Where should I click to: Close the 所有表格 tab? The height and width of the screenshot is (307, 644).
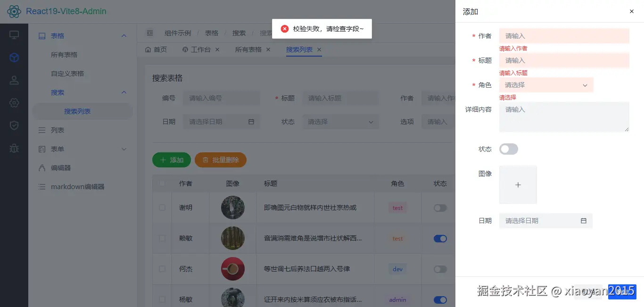[x=268, y=50]
